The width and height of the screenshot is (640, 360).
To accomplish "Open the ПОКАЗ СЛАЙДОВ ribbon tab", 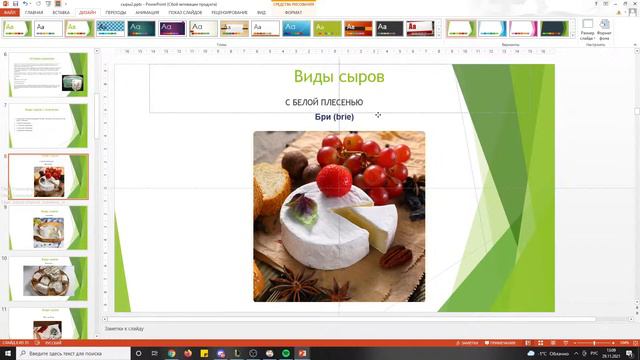I will (185, 13).
